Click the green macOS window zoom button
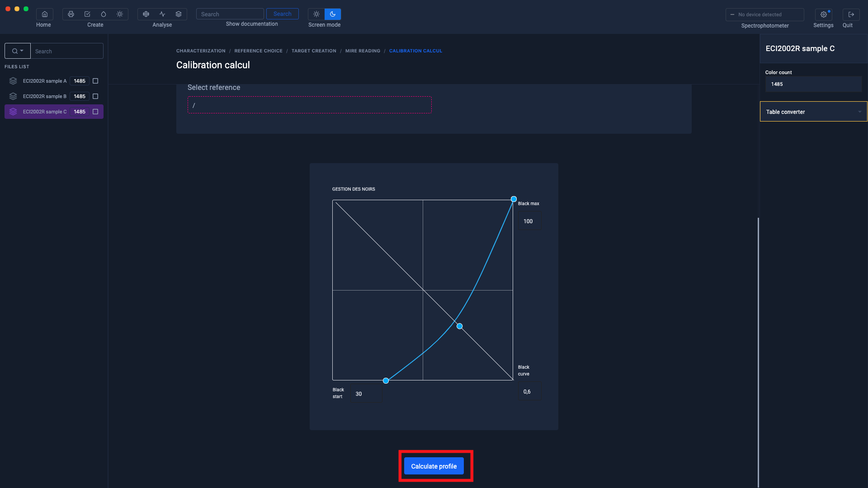The height and width of the screenshot is (488, 868). click(26, 9)
